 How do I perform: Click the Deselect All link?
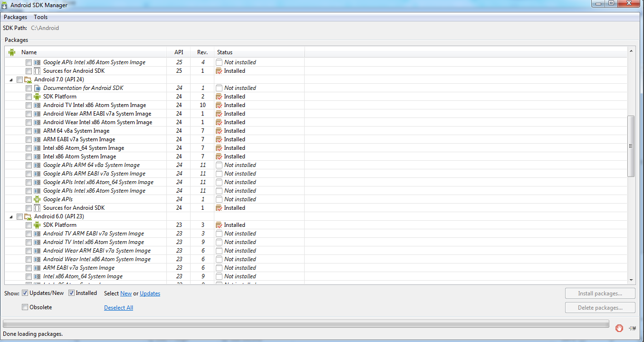(118, 308)
